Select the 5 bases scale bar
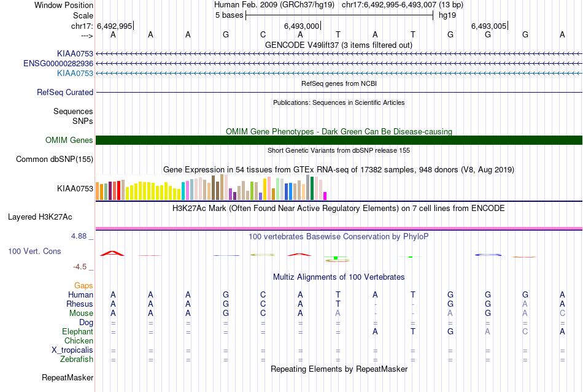The image size is (583, 392). [339, 15]
